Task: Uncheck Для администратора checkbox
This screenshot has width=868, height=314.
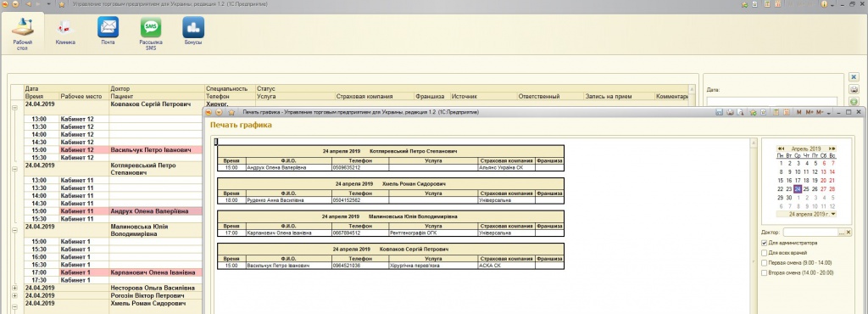Action: pyautogui.click(x=765, y=243)
